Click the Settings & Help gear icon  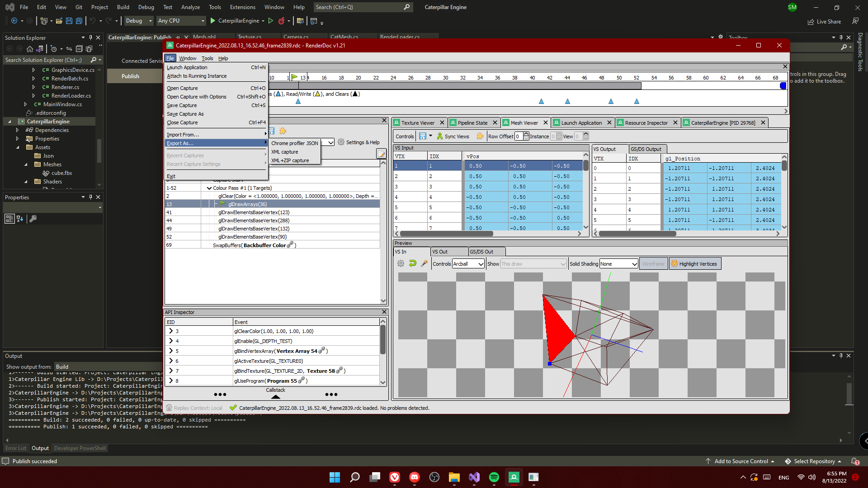(x=341, y=142)
